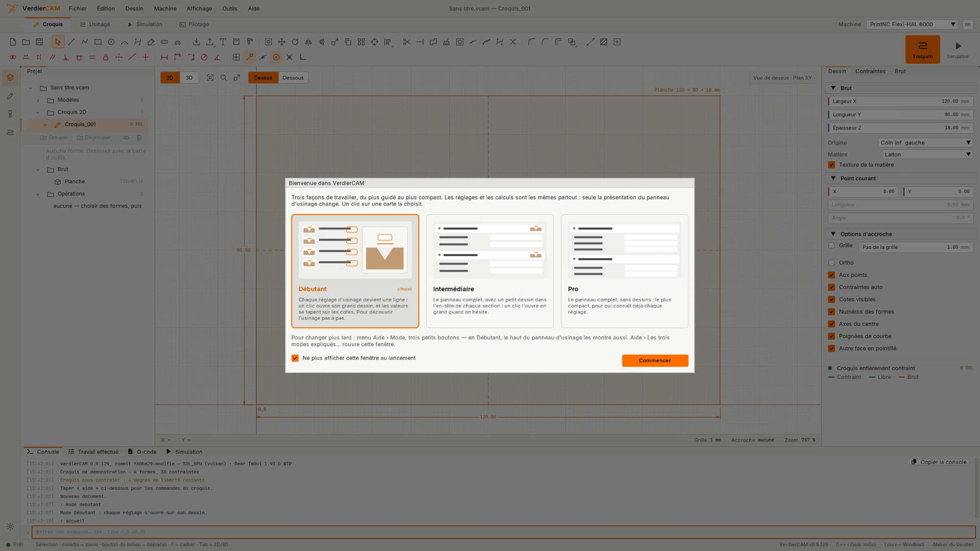Screen dimensions: 980x551
Task: Switch to the Usinage tab
Action: click(x=95, y=24)
